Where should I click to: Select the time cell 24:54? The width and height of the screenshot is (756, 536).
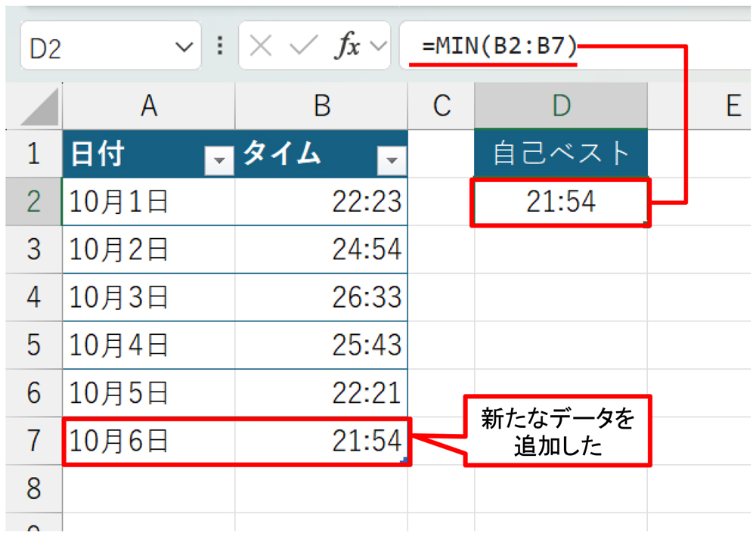[321, 249]
